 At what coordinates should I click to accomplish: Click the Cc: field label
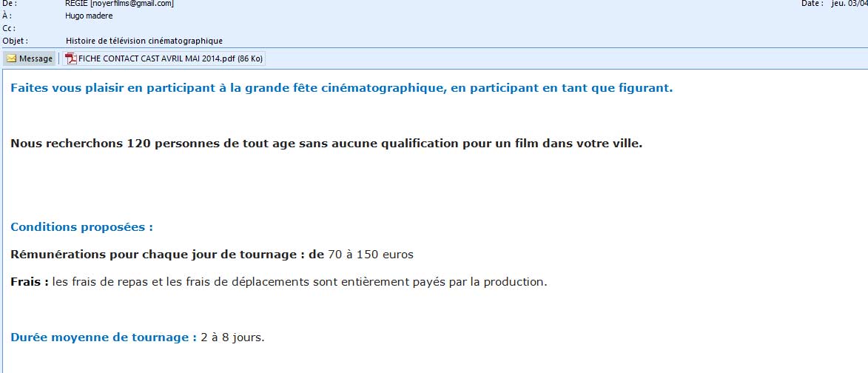[x=9, y=28]
